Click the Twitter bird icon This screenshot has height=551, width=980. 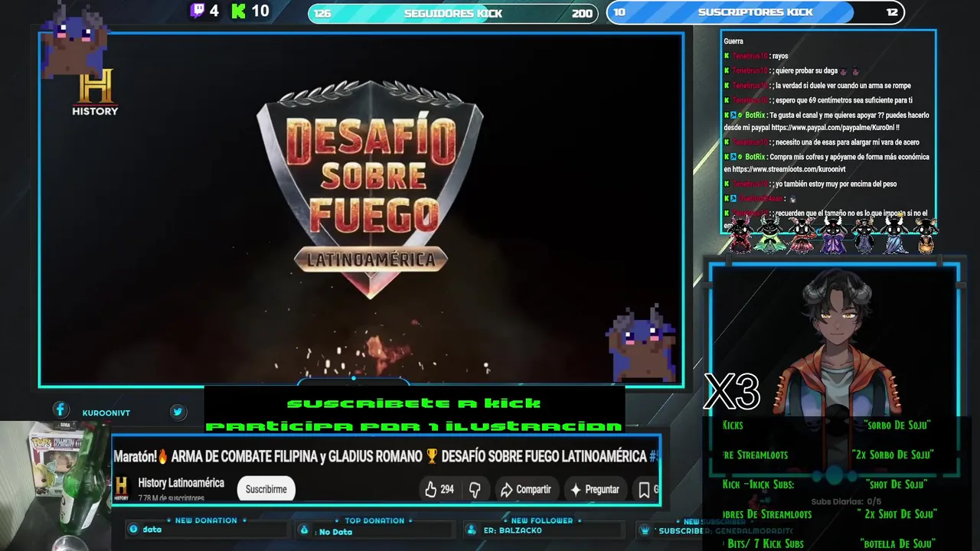coord(178,412)
